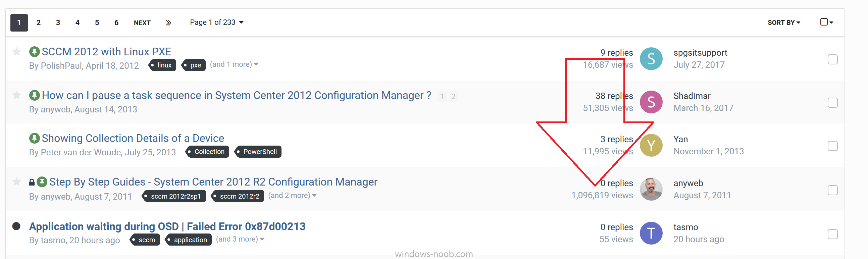Select current page 1 button
The width and height of the screenshot is (868, 259).
pyautogui.click(x=19, y=22)
